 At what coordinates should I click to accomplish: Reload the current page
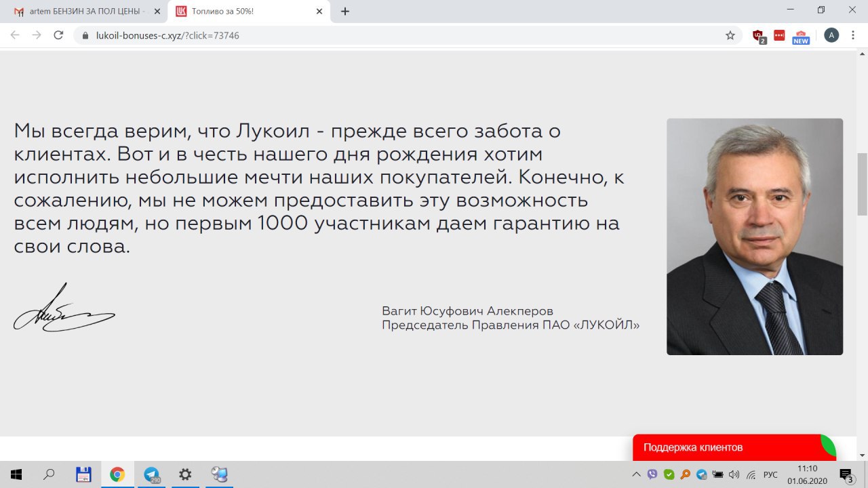(58, 35)
